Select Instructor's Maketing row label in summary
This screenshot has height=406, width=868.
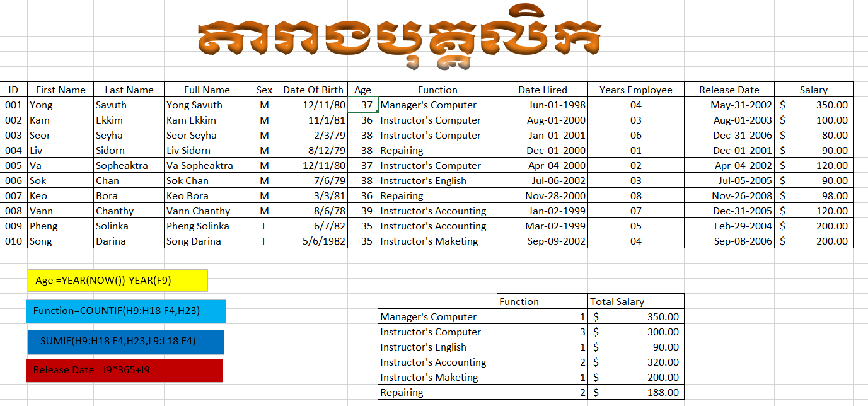437,377
